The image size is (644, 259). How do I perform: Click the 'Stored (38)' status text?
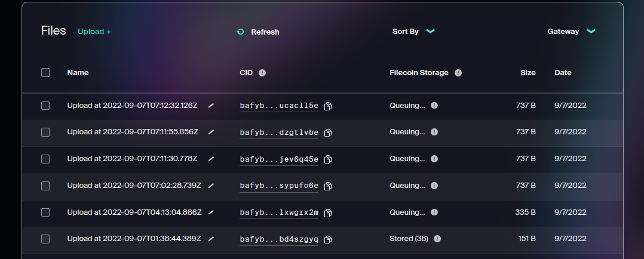(409, 239)
